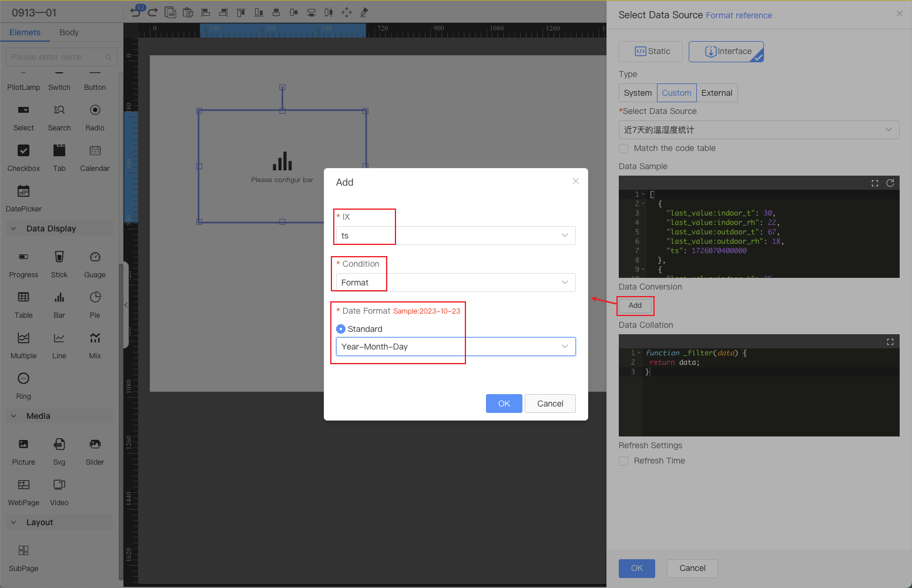Viewport: 912px width, 588px height.
Task: Enable Match the code table checkbox
Action: 624,149
